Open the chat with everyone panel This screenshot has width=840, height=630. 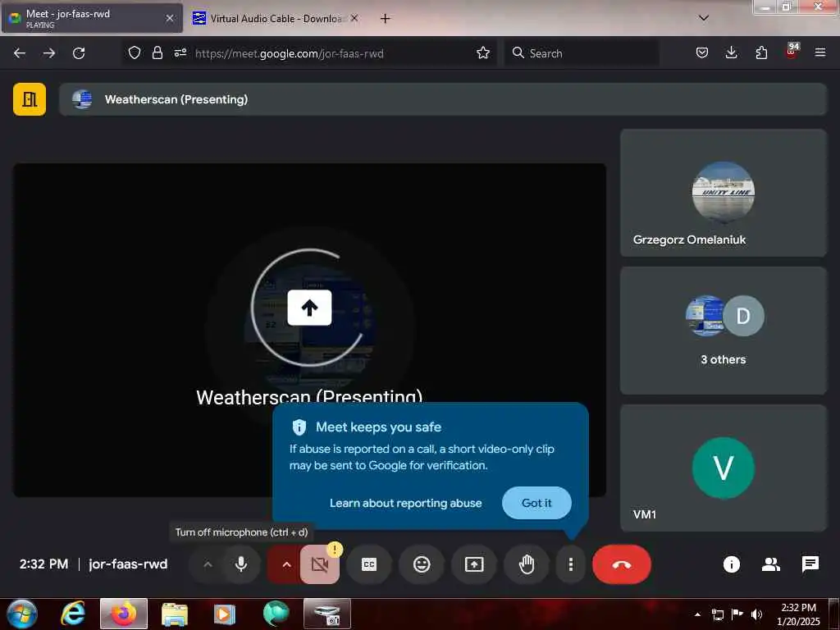810,564
